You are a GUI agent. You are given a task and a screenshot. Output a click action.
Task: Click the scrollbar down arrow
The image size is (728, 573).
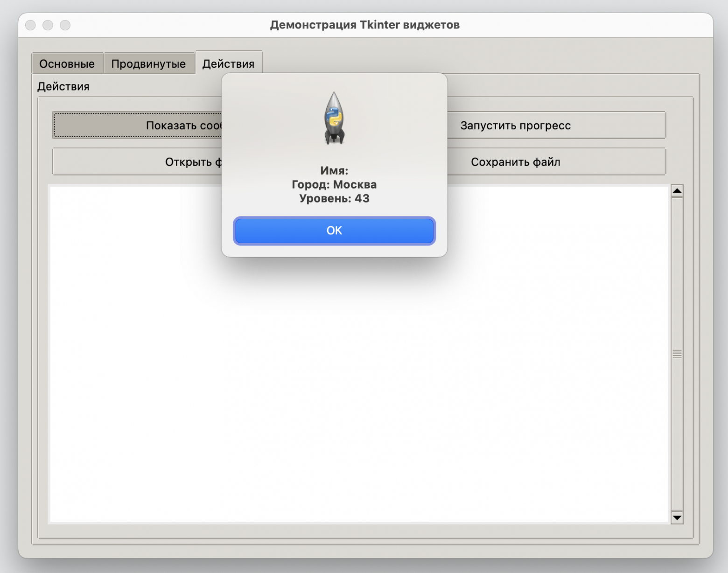[677, 517]
